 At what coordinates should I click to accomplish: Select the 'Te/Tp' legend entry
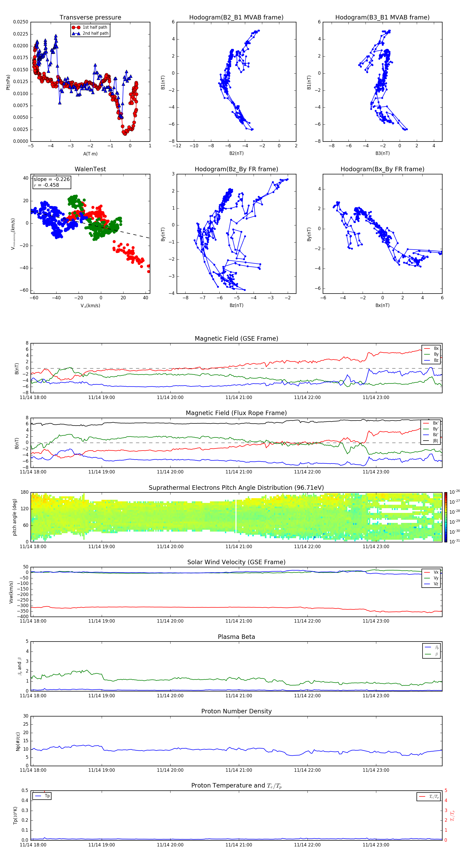(x=429, y=796)
